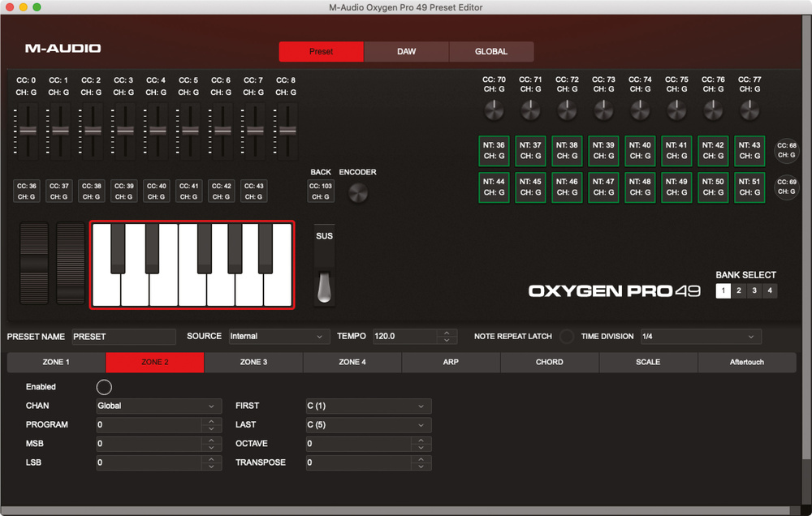Open the SOURCE Internal dropdown
Image resolution: width=812 pixels, height=516 pixels.
coord(279,337)
